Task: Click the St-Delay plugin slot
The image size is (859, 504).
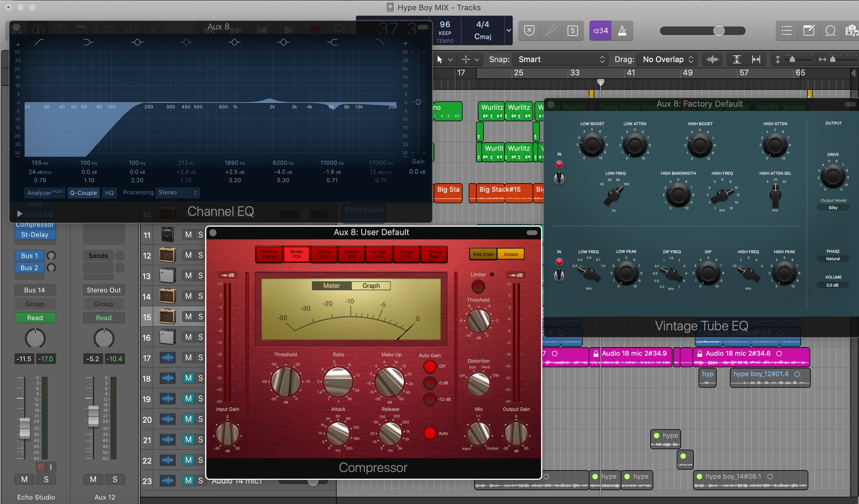Action: 35,235
